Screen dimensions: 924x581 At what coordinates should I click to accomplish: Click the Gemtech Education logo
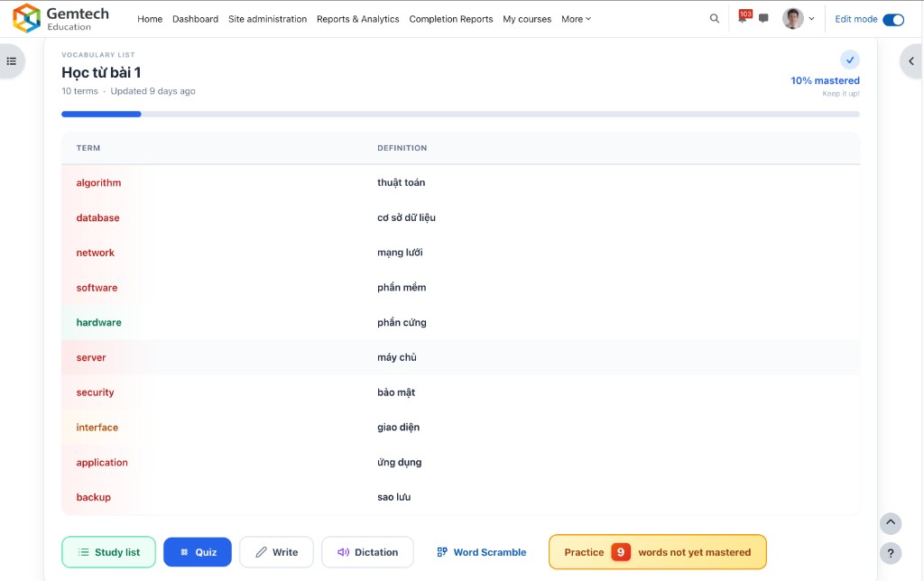(x=58, y=16)
